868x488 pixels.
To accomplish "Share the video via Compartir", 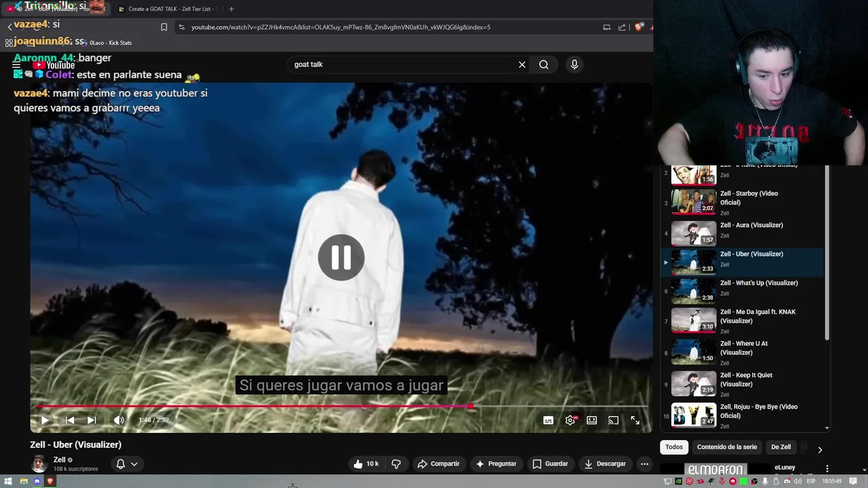I will (438, 464).
